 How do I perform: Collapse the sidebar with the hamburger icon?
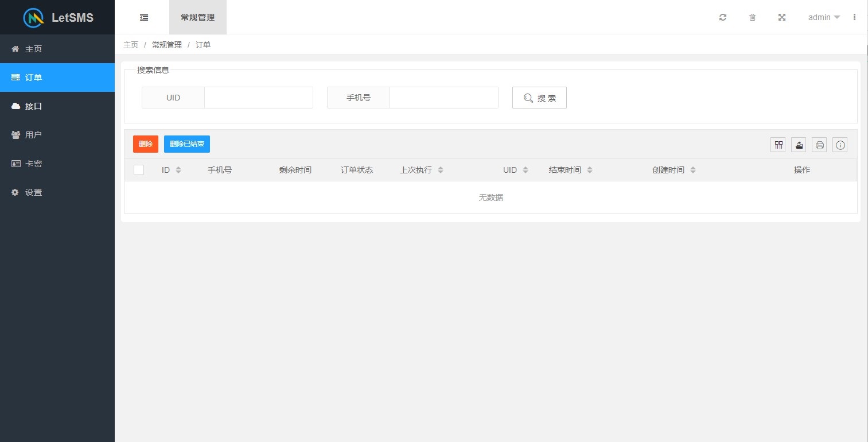pos(143,17)
